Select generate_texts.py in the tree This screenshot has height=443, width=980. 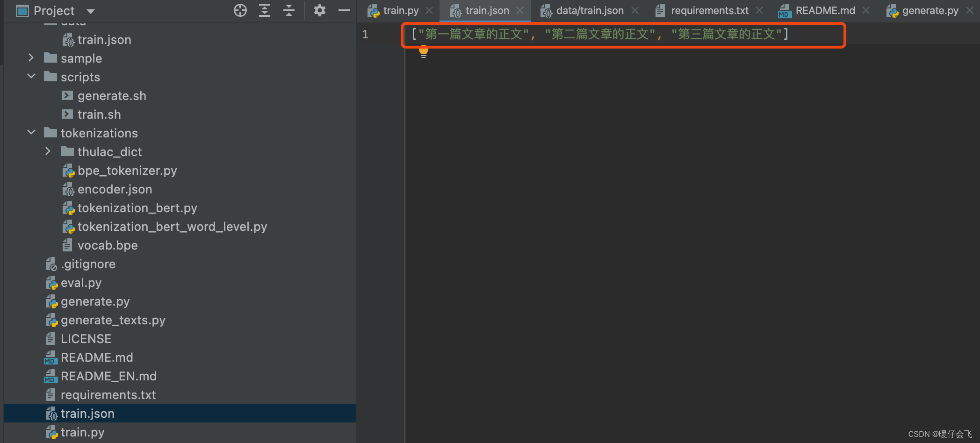tap(113, 320)
